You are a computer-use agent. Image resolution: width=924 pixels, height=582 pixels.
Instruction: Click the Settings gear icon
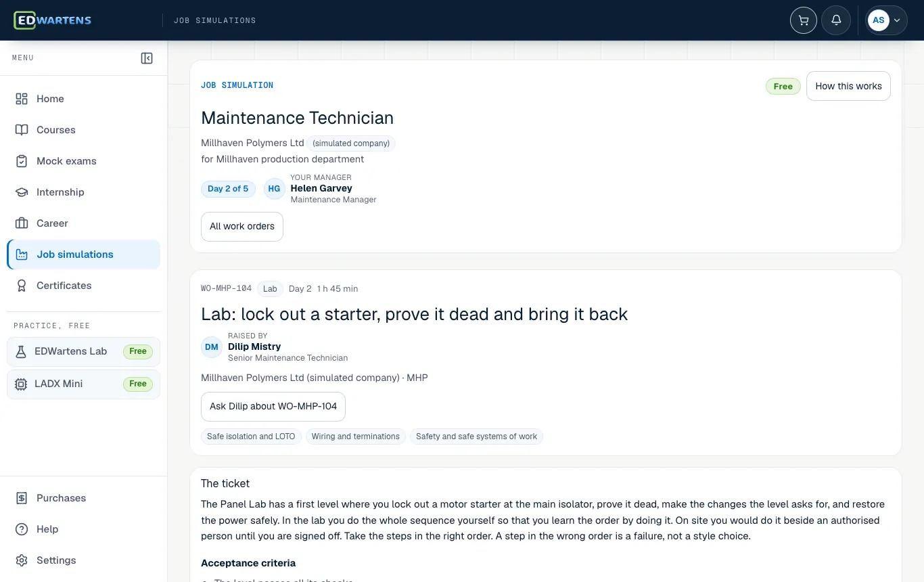22,560
